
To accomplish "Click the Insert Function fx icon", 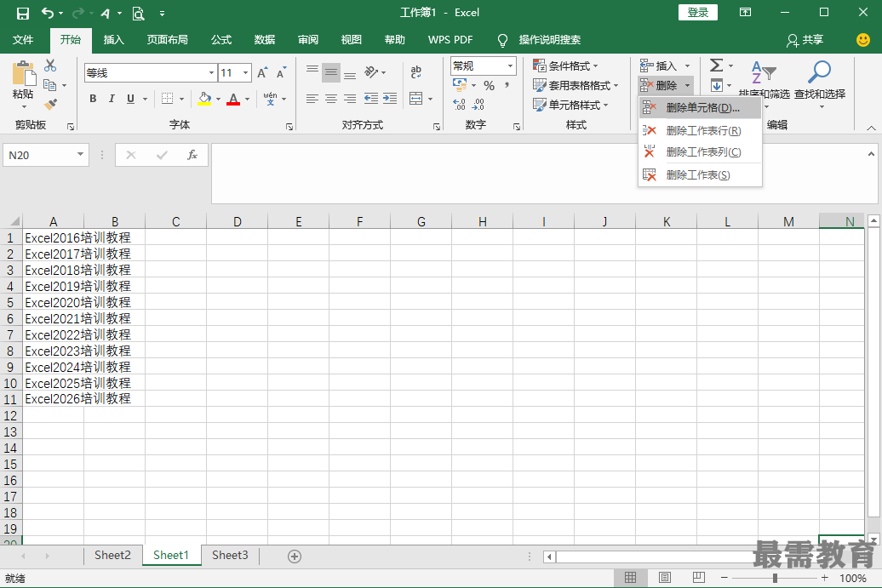I will click(x=192, y=155).
